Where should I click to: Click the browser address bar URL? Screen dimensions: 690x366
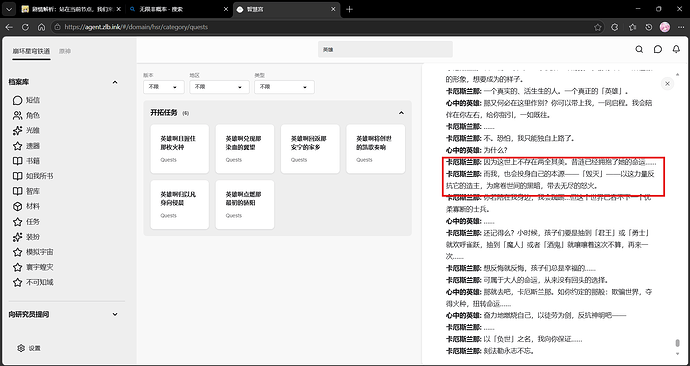(x=136, y=27)
